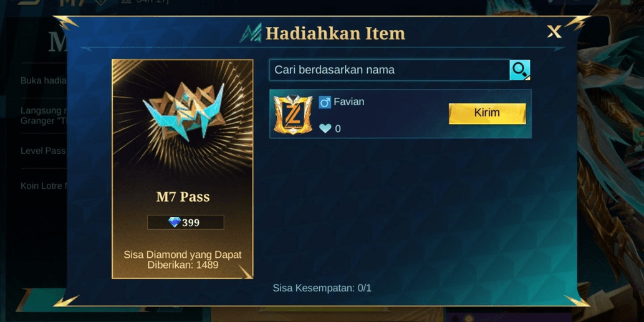Click the magnifier search icon
The width and height of the screenshot is (644, 322).
tap(519, 70)
